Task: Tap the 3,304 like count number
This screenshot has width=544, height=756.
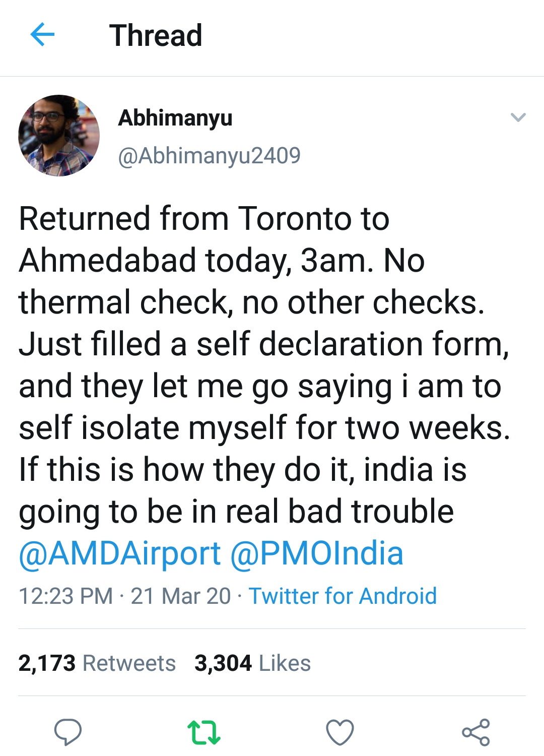Action: point(223,663)
